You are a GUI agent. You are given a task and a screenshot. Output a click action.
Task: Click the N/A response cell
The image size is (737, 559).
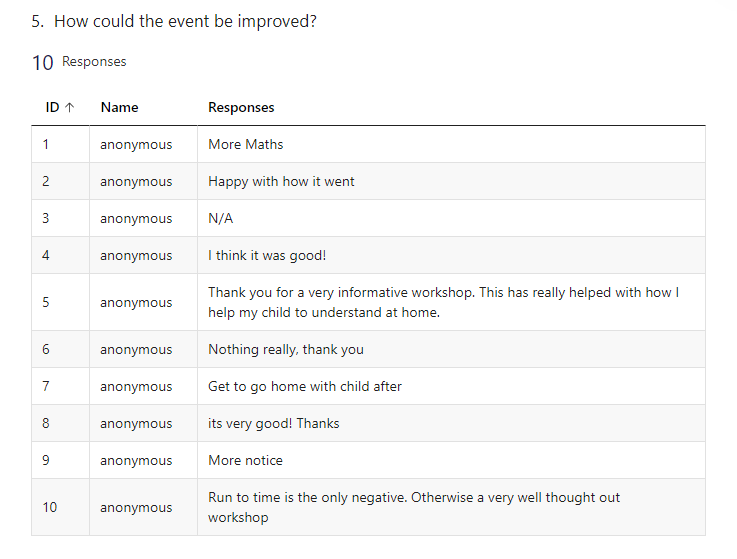point(220,218)
